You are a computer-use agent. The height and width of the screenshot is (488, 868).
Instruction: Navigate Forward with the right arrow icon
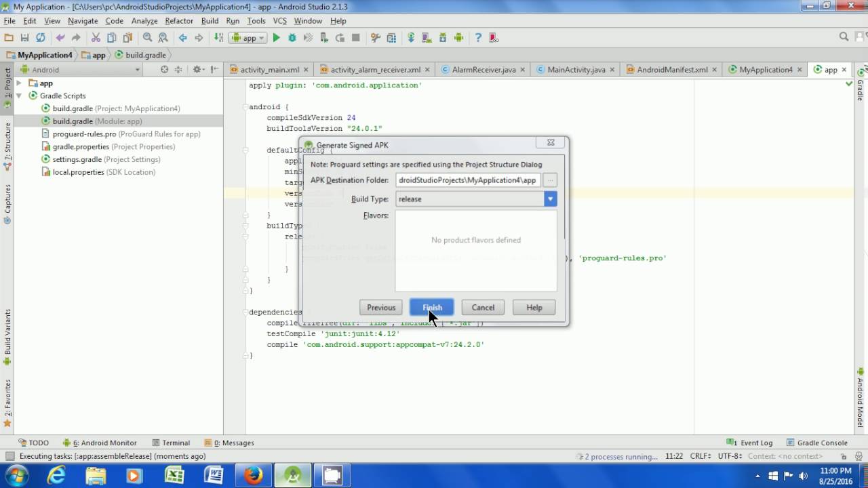[x=199, y=38]
